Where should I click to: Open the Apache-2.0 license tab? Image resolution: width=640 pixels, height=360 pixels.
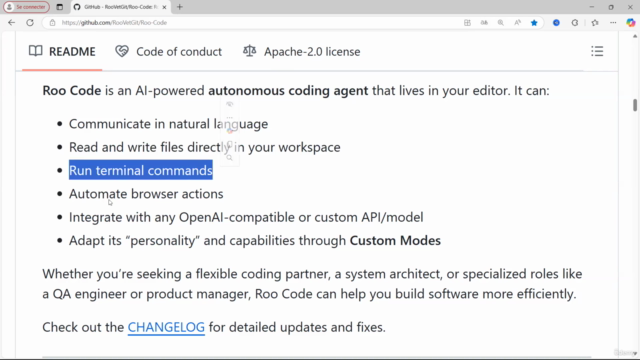click(302, 51)
